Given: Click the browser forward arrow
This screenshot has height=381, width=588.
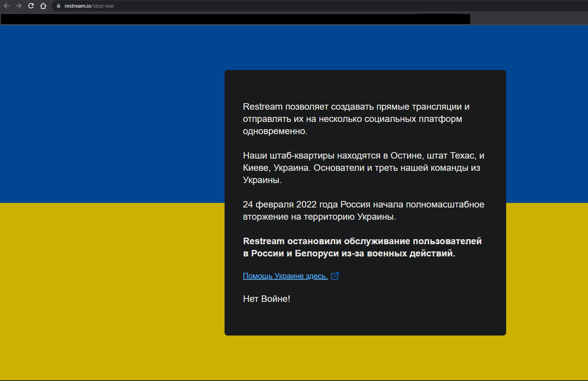Looking at the screenshot, I should [x=19, y=6].
